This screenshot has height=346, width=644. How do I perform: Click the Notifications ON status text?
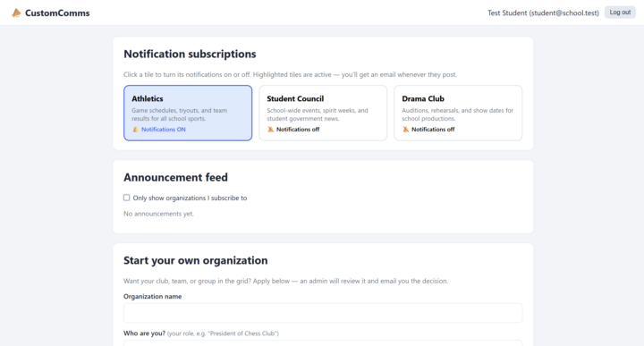pyautogui.click(x=164, y=130)
